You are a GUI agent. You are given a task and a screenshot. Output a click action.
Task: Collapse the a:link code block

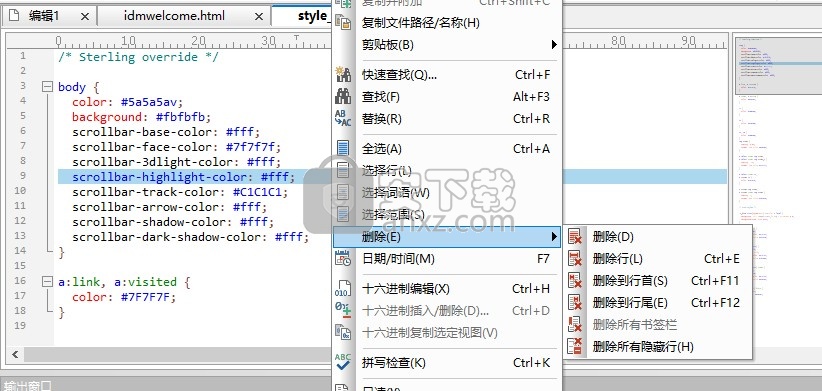pos(47,282)
